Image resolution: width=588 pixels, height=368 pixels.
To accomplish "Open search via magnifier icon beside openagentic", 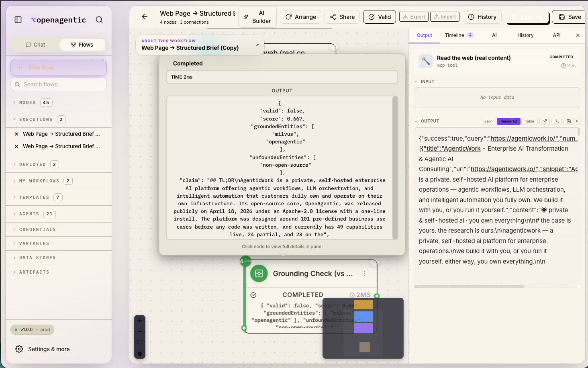I will click(x=99, y=20).
